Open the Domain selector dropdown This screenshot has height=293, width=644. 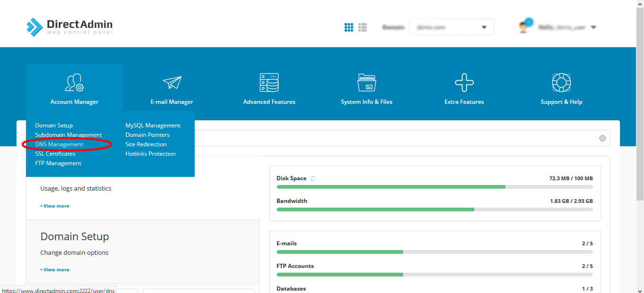451,27
